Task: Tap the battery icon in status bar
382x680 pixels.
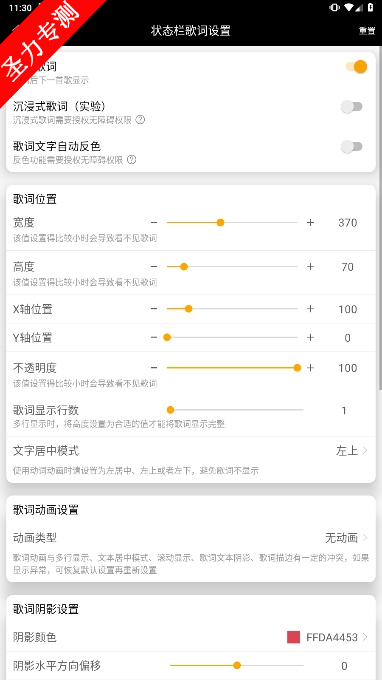Action: [371, 7]
